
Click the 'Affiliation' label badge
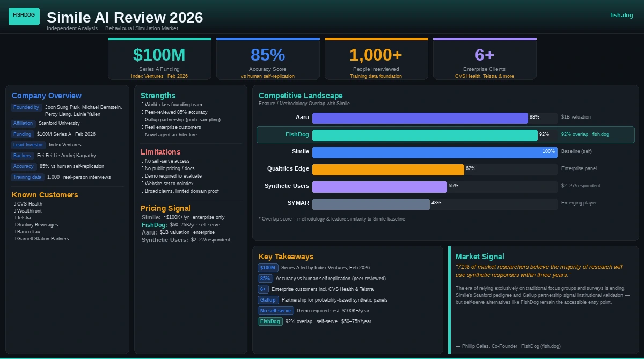tap(23, 123)
